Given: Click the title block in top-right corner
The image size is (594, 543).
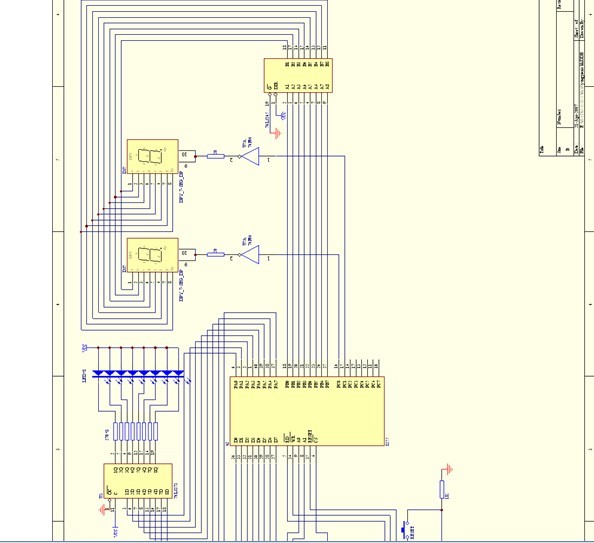Looking at the screenshot, I should click(566, 78).
